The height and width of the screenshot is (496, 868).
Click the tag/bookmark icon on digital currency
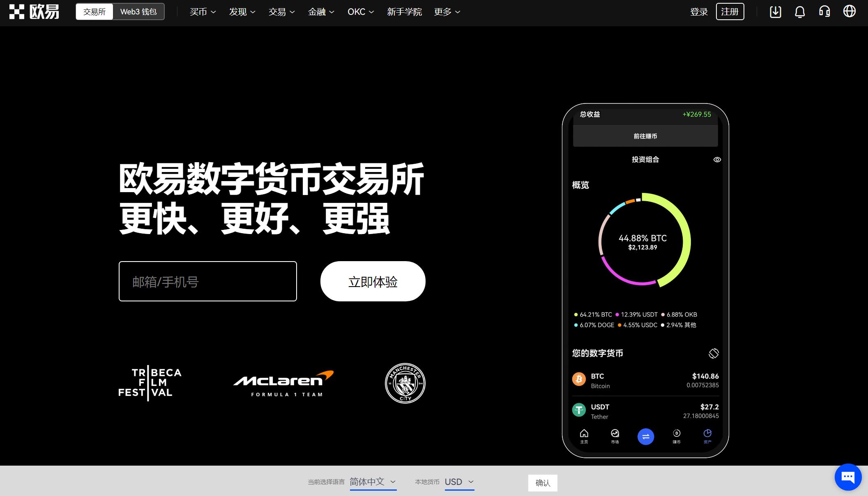pyautogui.click(x=713, y=352)
